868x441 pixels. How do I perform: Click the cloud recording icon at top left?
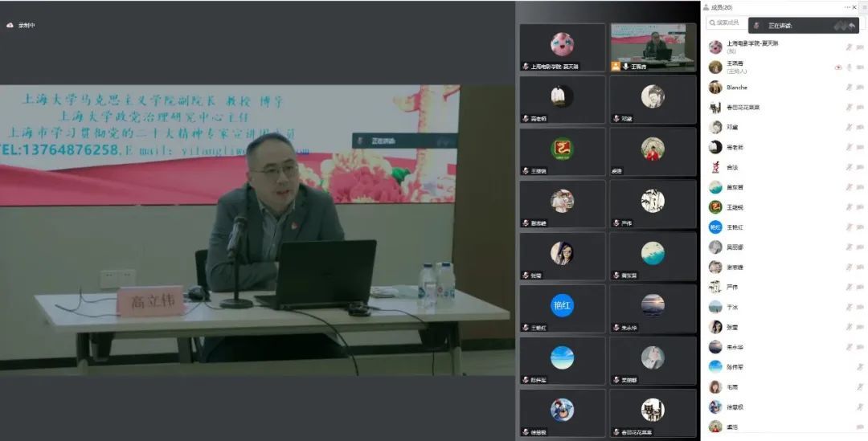click(x=10, y=26)
